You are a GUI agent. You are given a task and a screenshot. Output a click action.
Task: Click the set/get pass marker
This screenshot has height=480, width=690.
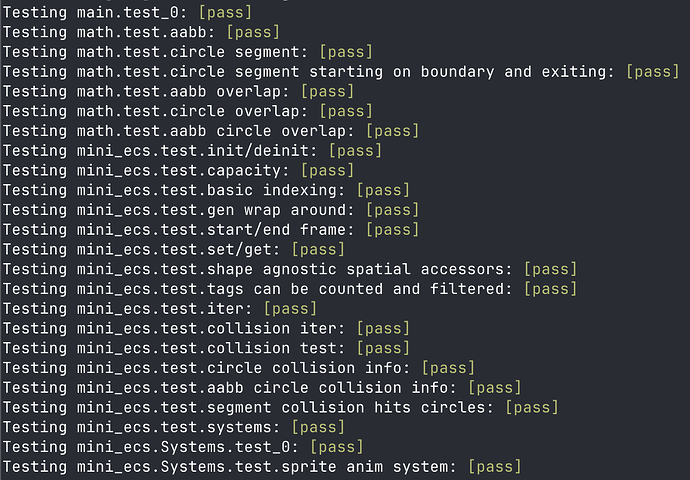tap(318, 249)
